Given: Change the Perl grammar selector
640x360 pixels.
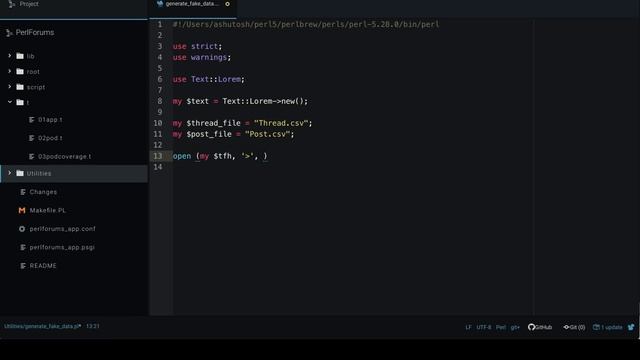Looking at the screenshot, I should [x=501, y=327].
